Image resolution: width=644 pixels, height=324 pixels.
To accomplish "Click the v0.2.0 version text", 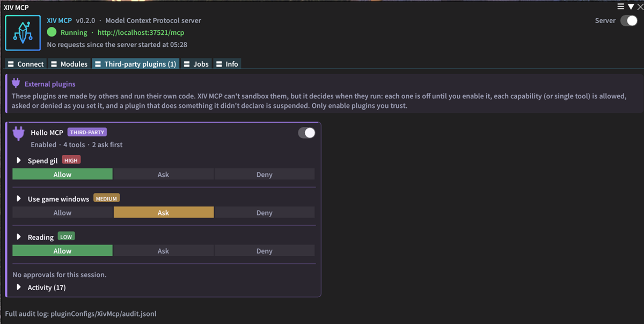I will coord(85,20).
